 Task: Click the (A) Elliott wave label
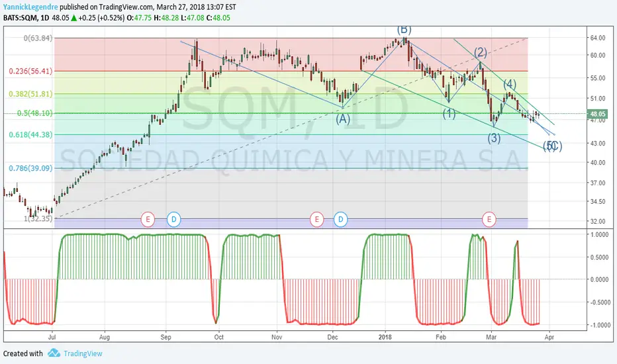[x=343, y=119]
